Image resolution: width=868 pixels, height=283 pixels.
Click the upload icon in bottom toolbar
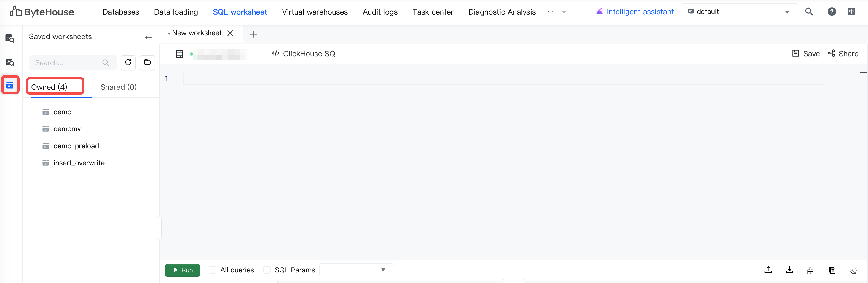(768, 270)
